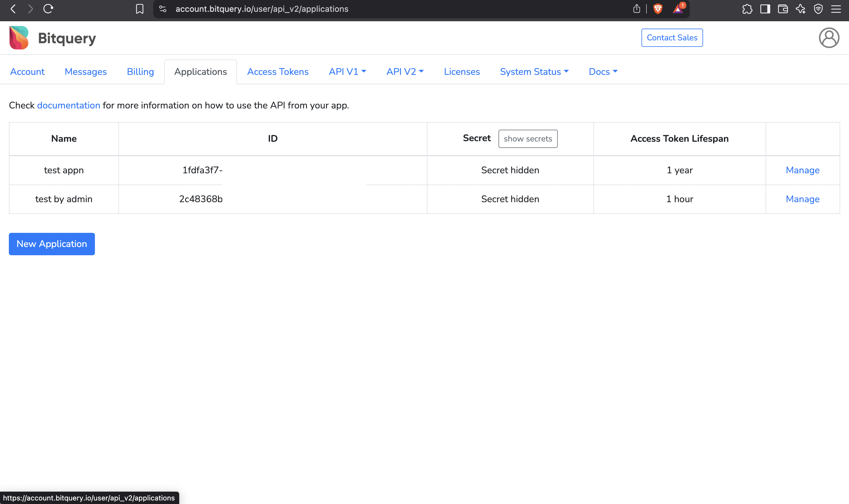Click the Bitquery brand name
Viewport: 849px width, 504px height.
[67, 38]
